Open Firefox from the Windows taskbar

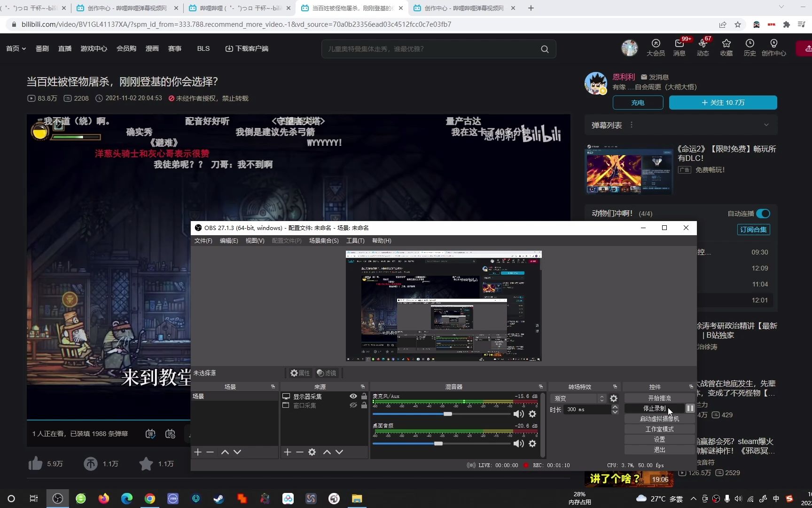[x=104, y=499]
